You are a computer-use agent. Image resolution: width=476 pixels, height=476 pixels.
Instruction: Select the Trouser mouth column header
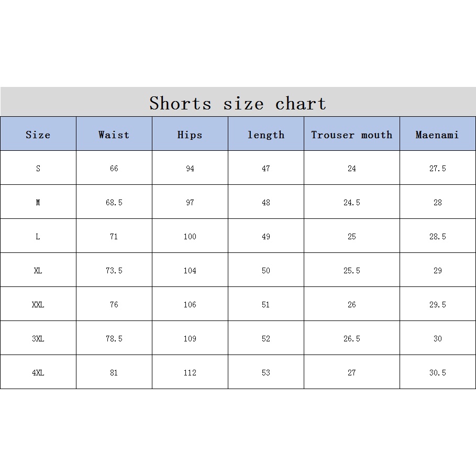pyautogui.click(x=351, y=135)
